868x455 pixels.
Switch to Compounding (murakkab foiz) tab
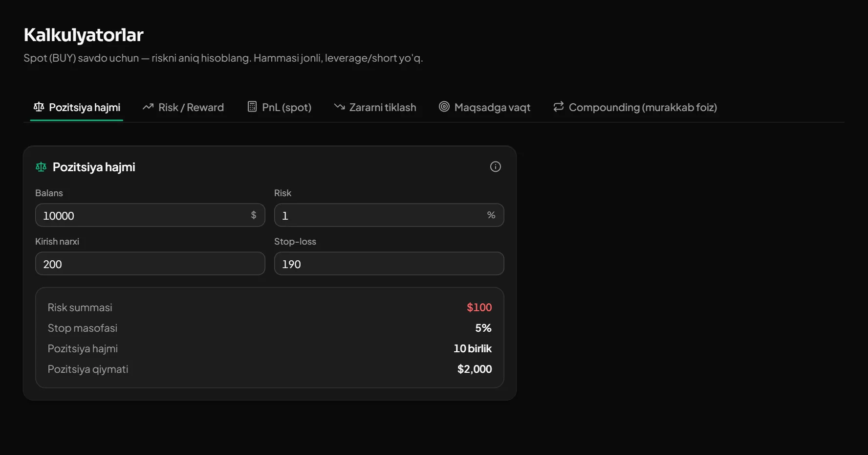click(635, 107)
